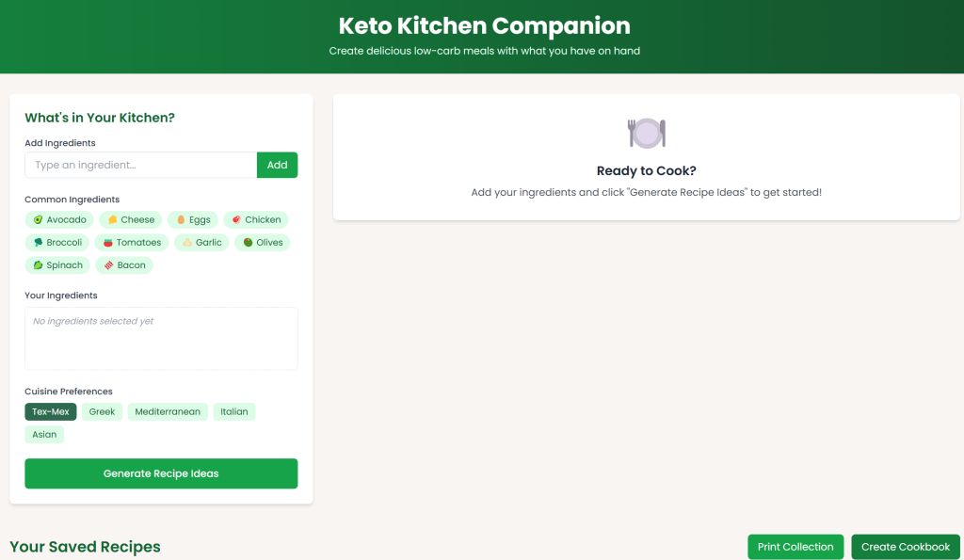Image resolution: width=964 pixels, height=560 pixels.
Task: Click the Generate Recipe Ideas button
Action: [x=160, y=473]
